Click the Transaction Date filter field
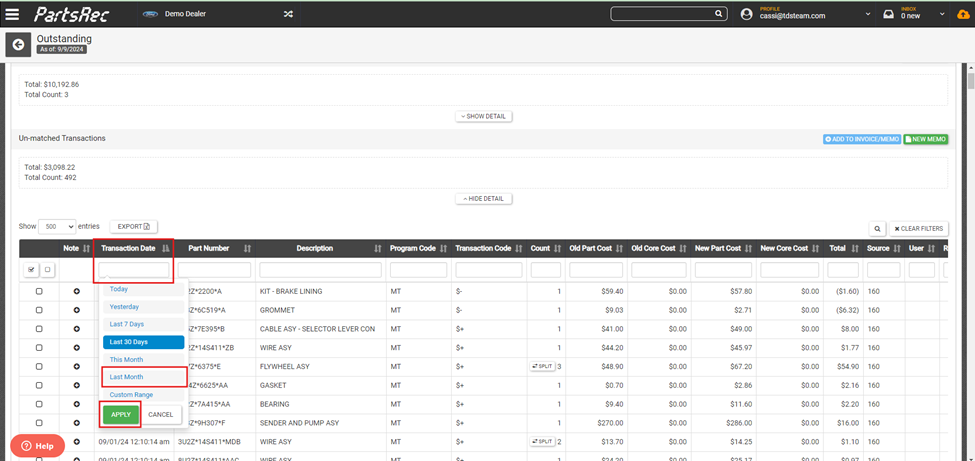This screenshot has width=975, height=461. click(x=134, y=269)
